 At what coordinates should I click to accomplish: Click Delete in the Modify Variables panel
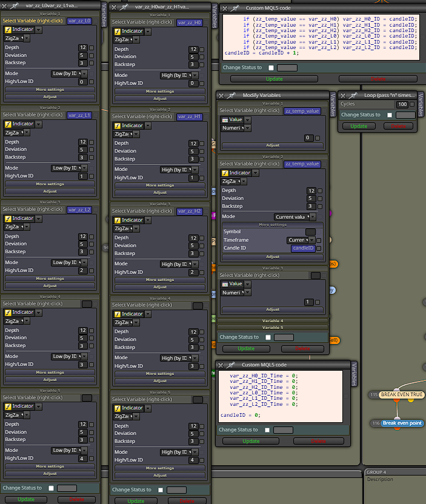coord(302,349)
